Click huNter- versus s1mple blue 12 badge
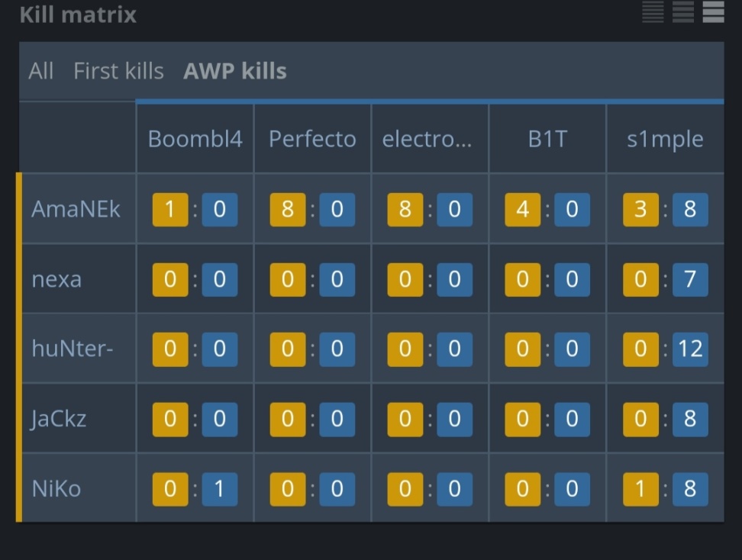The image size is (742, 560). tap(690, 349)
